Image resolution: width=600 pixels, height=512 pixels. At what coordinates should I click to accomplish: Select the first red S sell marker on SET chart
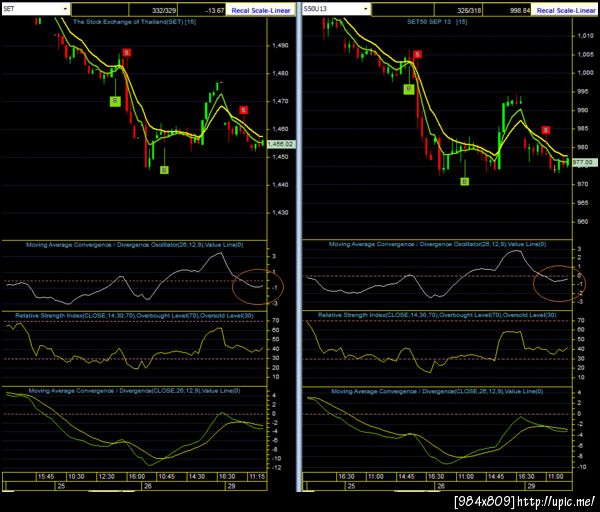pos(127,52)
